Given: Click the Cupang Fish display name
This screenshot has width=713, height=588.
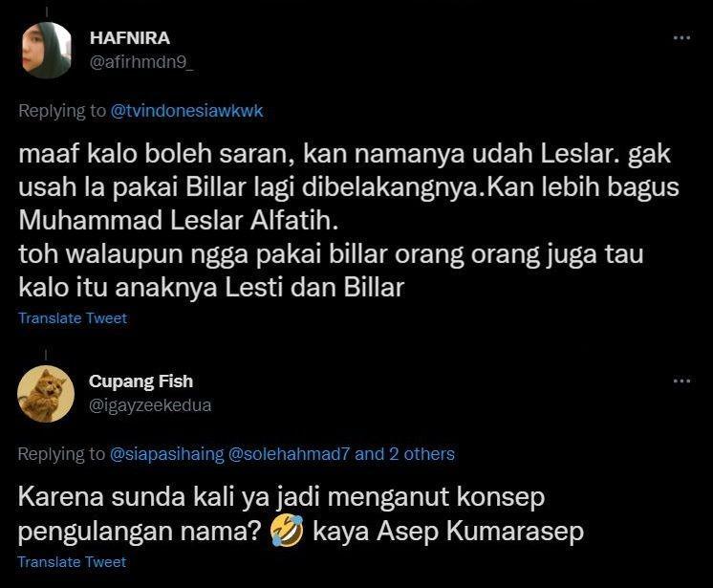Looking at the screenshot, I should 140,381.
